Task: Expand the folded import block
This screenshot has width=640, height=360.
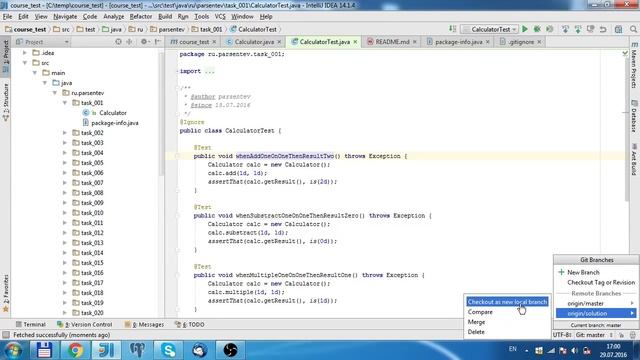Action: [x=209, y=71]
